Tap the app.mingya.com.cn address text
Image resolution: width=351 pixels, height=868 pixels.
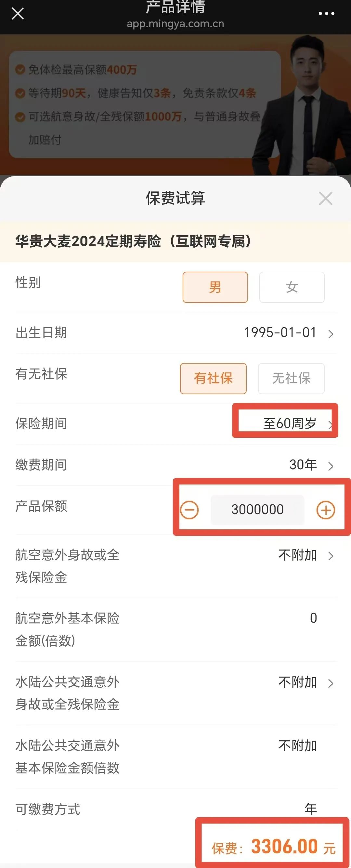175,24
